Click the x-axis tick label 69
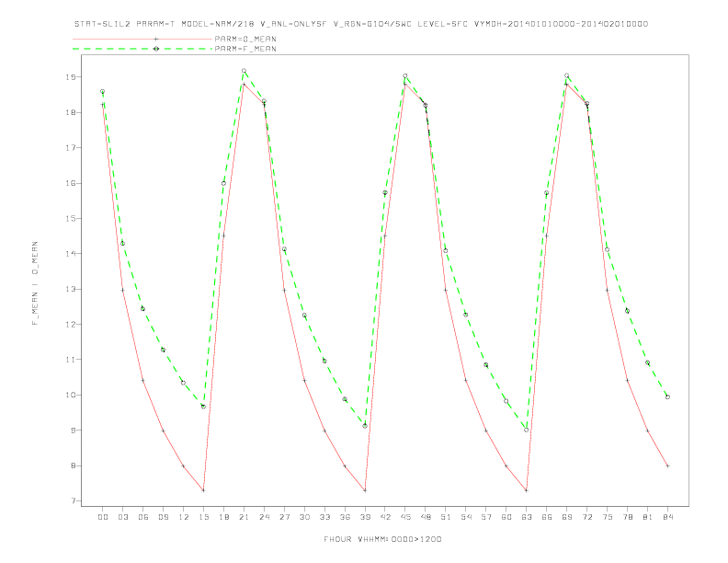Viewport: 728px width, 563px height. tap(567, 517)
